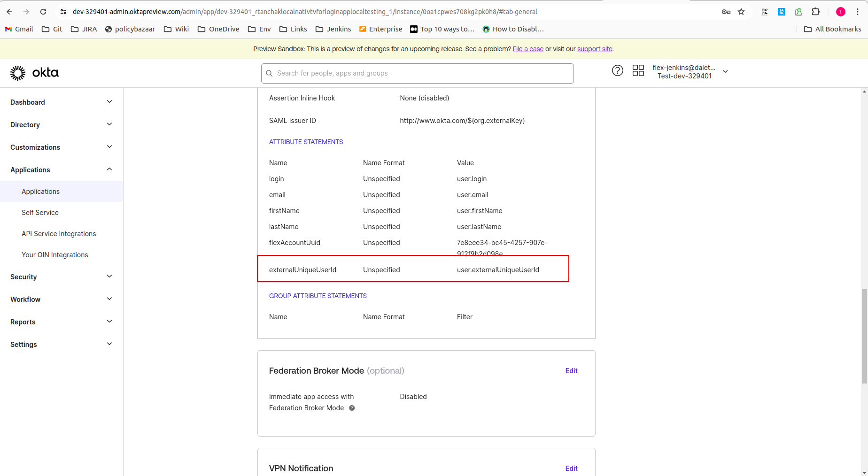Bookmark this page using the star icon
Screen dimensions: 868x476
pos(742,11)
